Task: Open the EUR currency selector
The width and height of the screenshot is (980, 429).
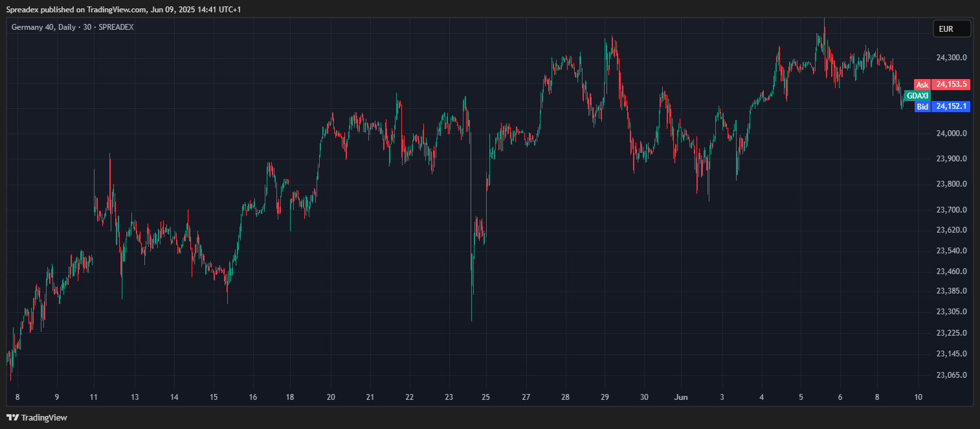Action: pyautogui.click(x=952, y=29)
